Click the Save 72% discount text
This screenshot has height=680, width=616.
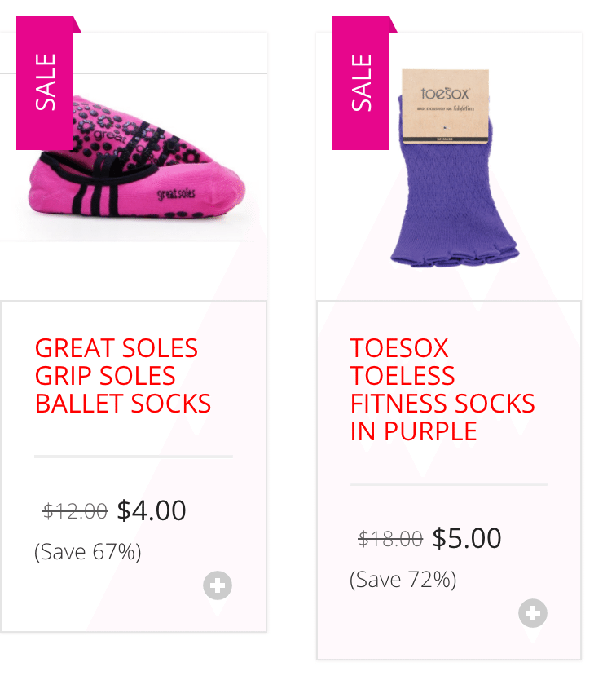403,580
